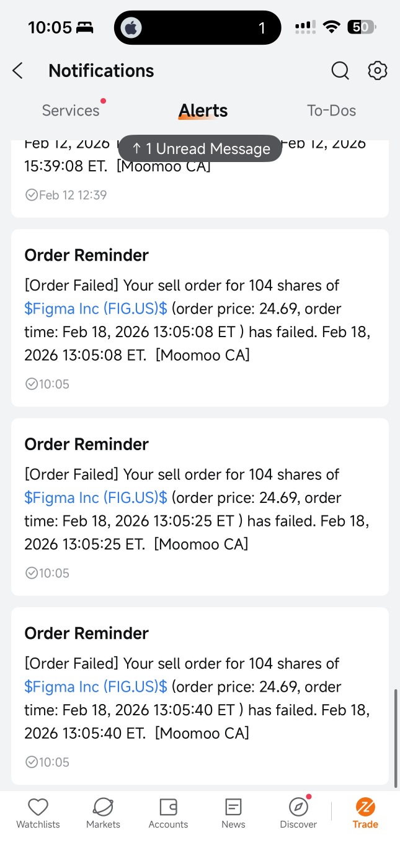This screenshot has width=400, height=868.
Task: Jump to the 1 Unread Message pill
Action: click(200, 148)
